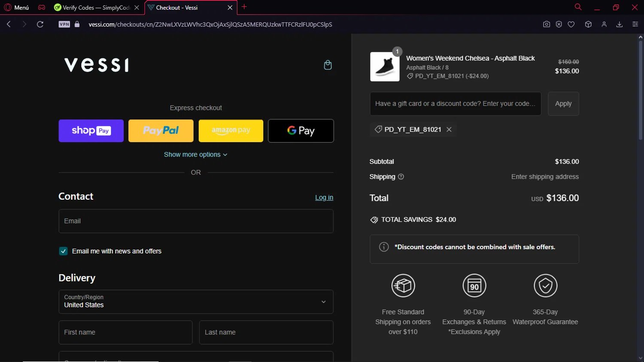Click the Vessi logo
Viewport: 644px width, 362px height.
coord(97,65)
